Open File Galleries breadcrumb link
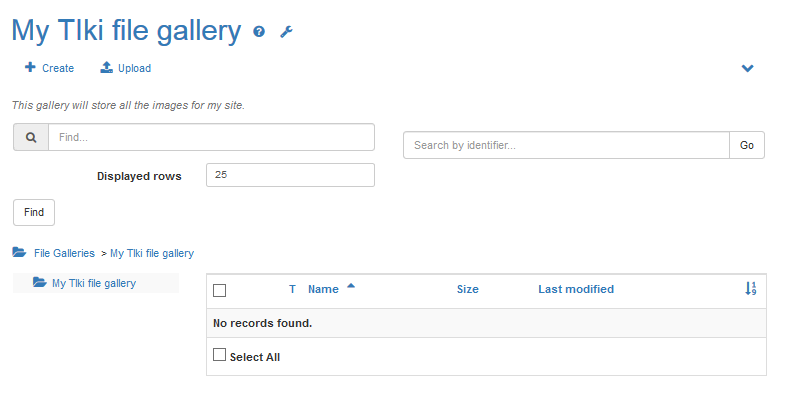 64,254
